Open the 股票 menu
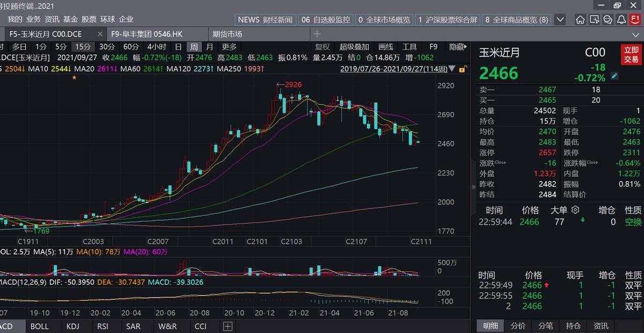The height and width of the screenshot is (333, 644). pos(89,19)
